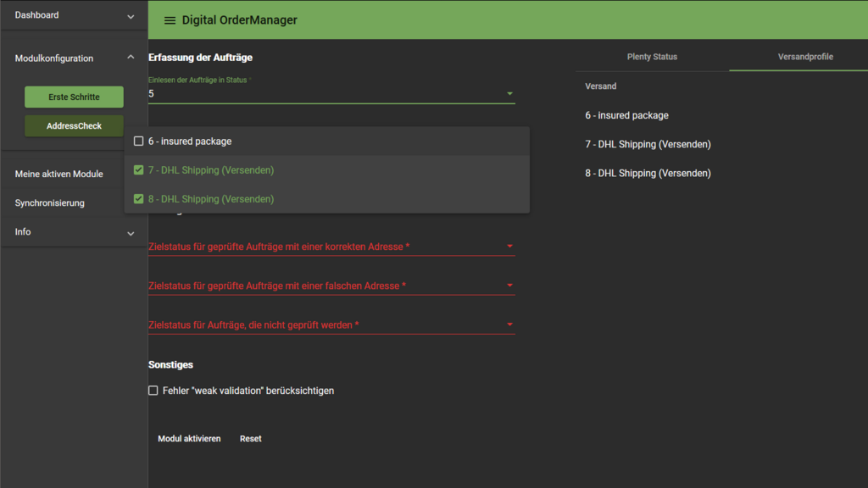Open dropdown for orders with falschen Adresse
Viewport: 868px width, 488px height.
(509, 286)
